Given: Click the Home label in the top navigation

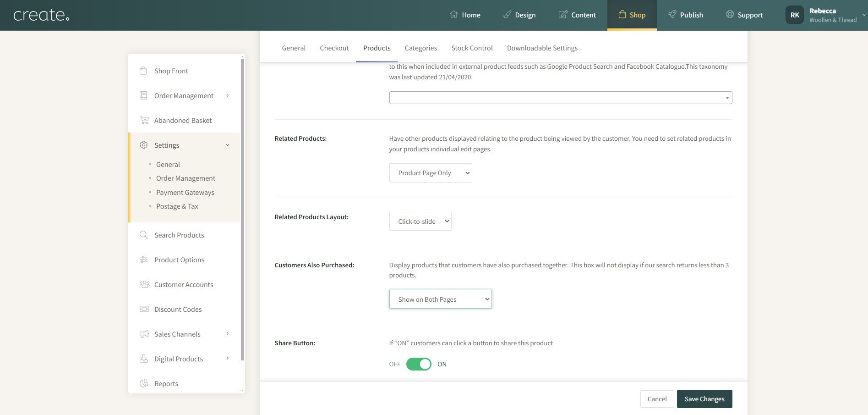Looking at the screenshot, I should (x=471, y=15).
